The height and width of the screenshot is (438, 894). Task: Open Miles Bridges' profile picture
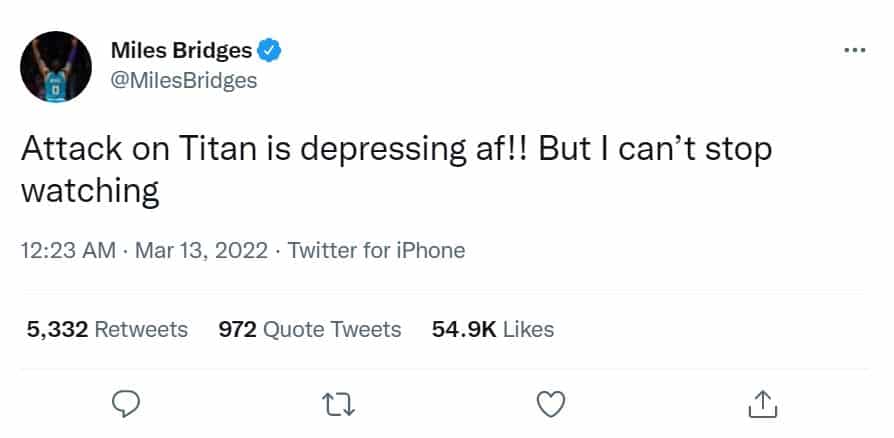click(56, 66)
